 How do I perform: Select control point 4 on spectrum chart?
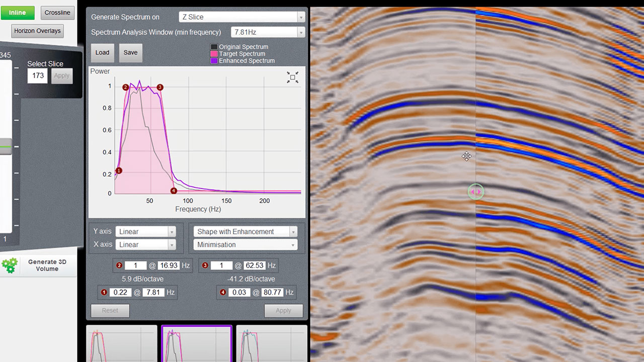[174, 191]
